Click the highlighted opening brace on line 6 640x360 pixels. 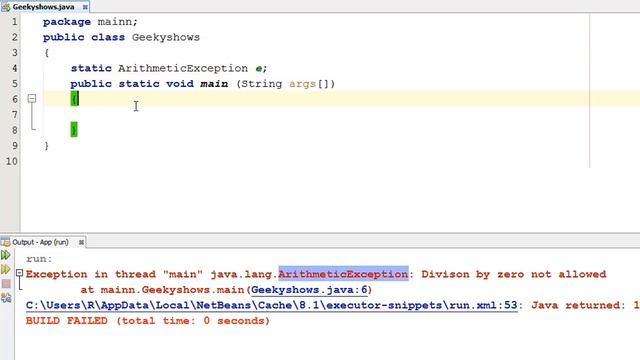[x=74, y=98]
